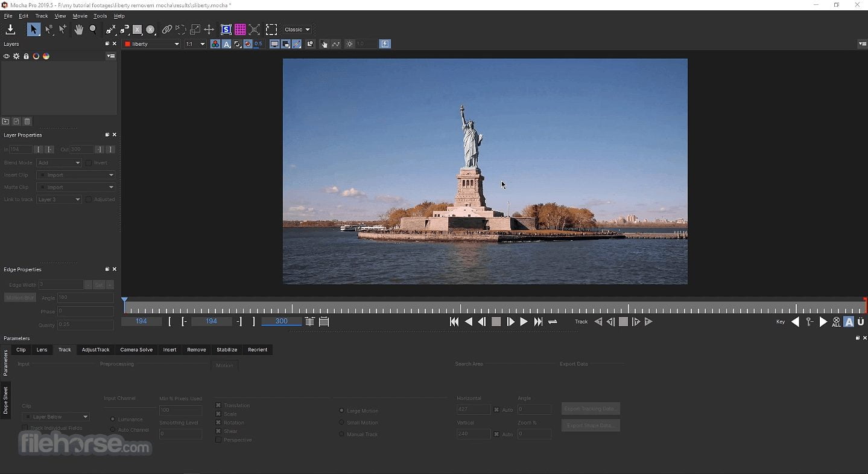The height and width of the screenshot is (474, 868).
Task: Open the Movie menu
Action: [80, 16]
